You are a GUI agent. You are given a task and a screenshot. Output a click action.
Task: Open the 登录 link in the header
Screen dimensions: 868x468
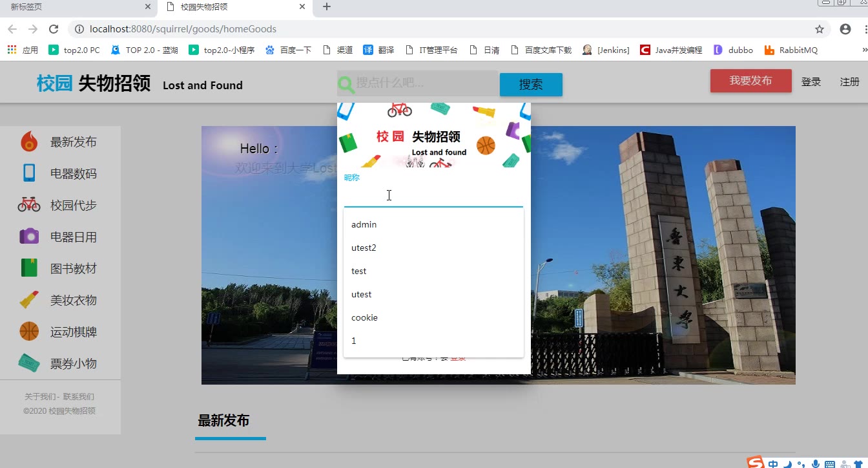coord(811,82)
